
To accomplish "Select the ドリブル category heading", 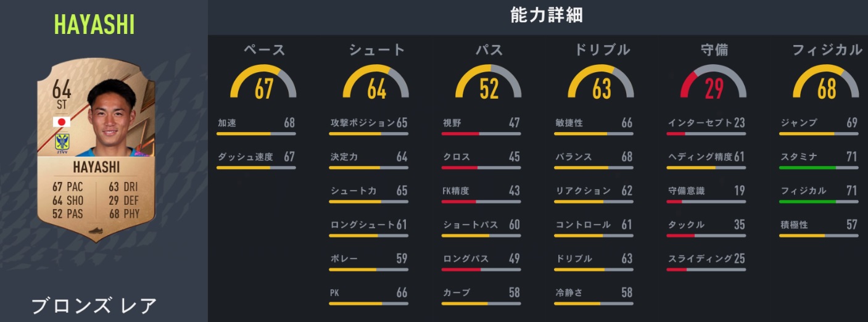I will tap(601, 50).
